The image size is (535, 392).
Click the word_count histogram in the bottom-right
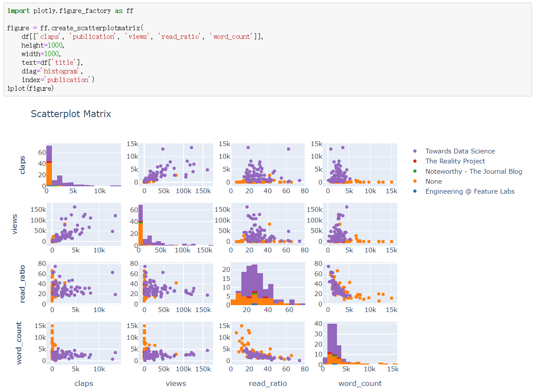tap(360, 344)
